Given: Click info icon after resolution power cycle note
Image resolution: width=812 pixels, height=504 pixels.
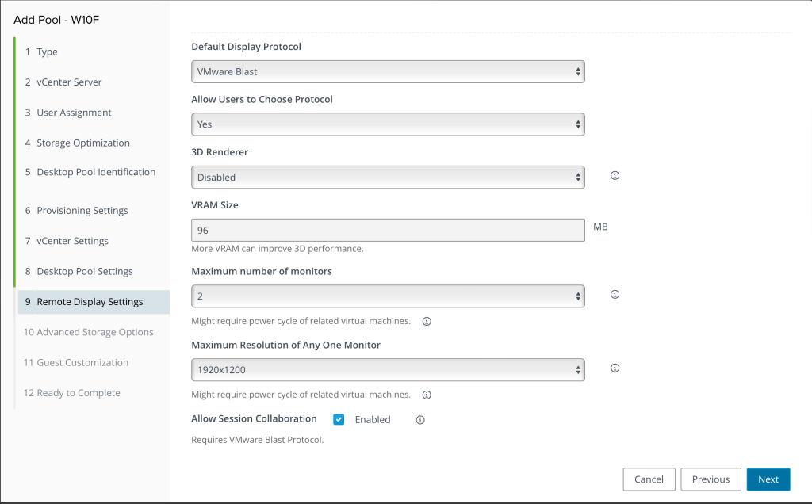Looking at the screenshot, I should tap(427, 395).
